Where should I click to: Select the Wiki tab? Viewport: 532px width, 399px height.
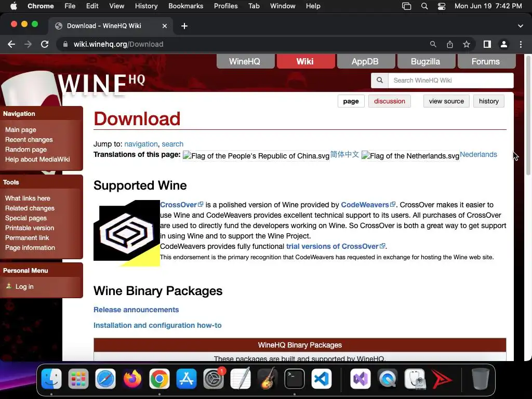click(305, 61)
